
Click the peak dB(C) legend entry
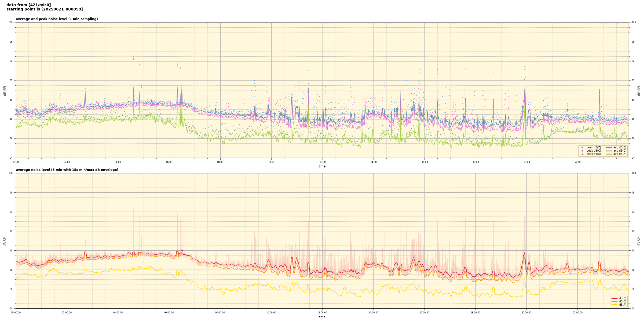tap(593, 151)
